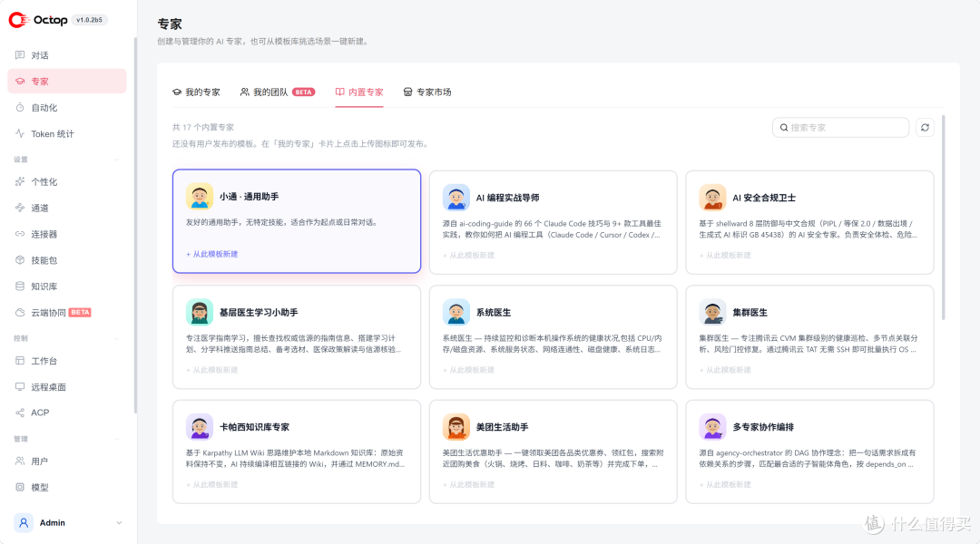Click 从此模板新建 on 集群医生 card
The image size is (980, 544).
point(725,370)
